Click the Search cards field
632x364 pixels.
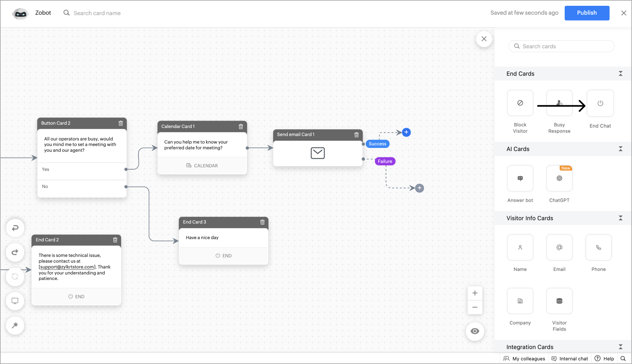(x=561, y=46)
